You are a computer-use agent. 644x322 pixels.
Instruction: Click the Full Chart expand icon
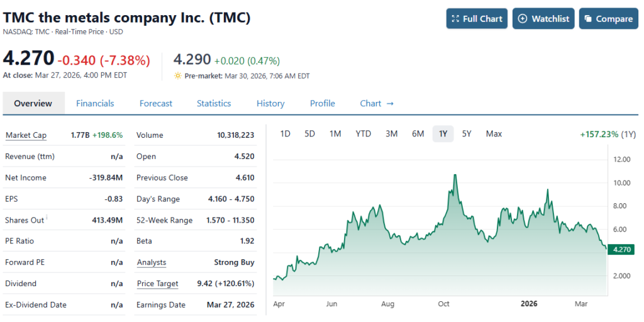click(455, 19)
